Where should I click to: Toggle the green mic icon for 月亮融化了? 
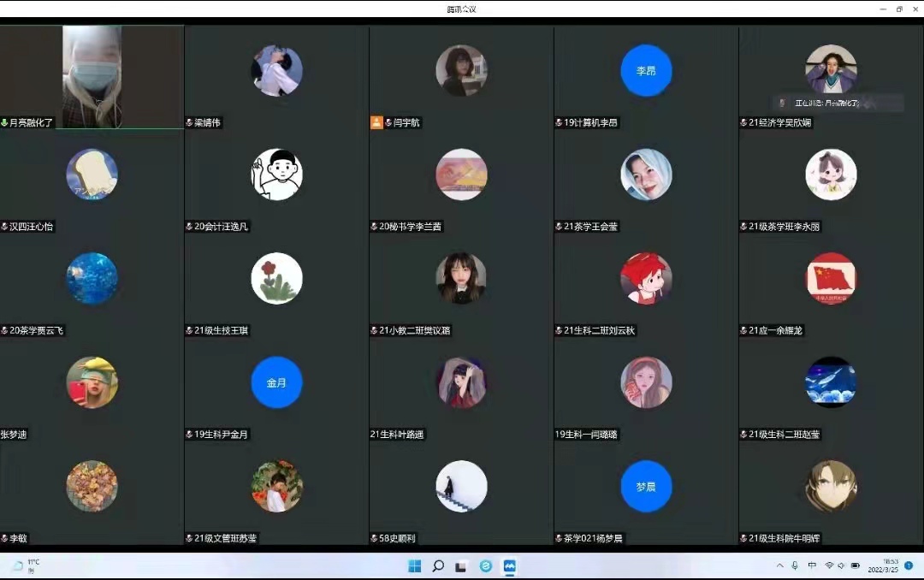4,122
